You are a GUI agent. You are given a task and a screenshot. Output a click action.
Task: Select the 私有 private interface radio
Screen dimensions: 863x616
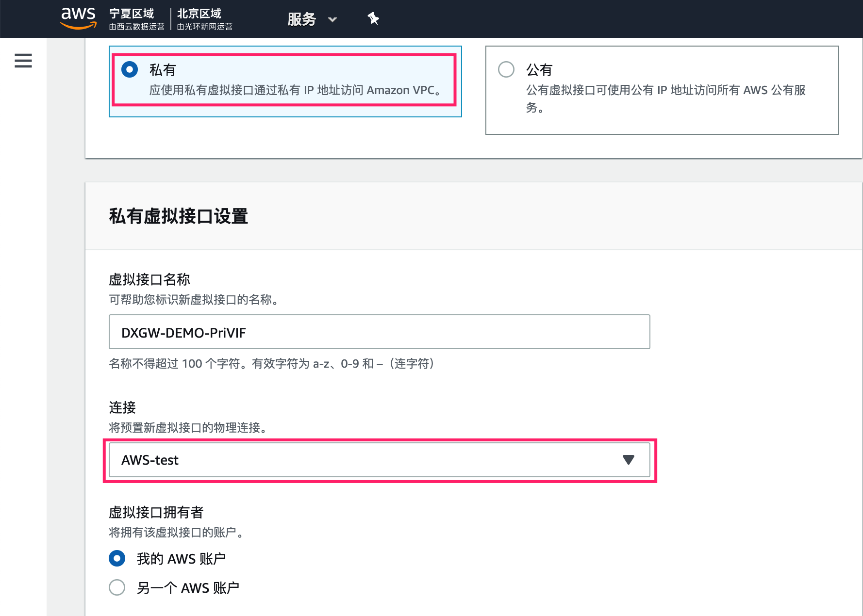tap(130, 69)
